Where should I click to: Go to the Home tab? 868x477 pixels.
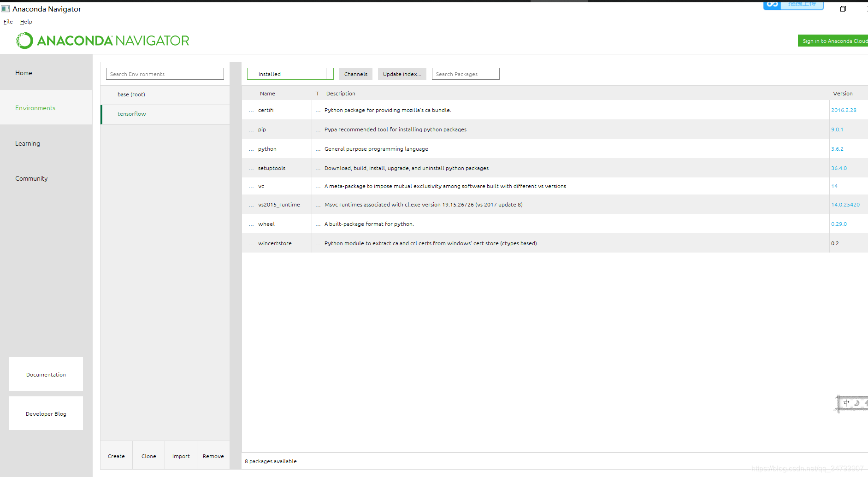(x=46, y=73)
